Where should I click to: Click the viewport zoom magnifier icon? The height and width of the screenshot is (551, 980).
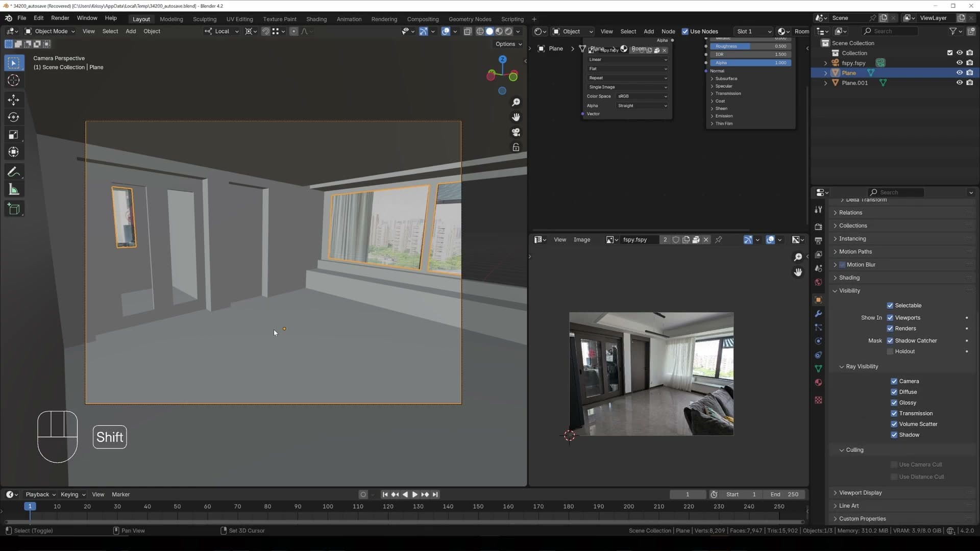coord(516,103)
